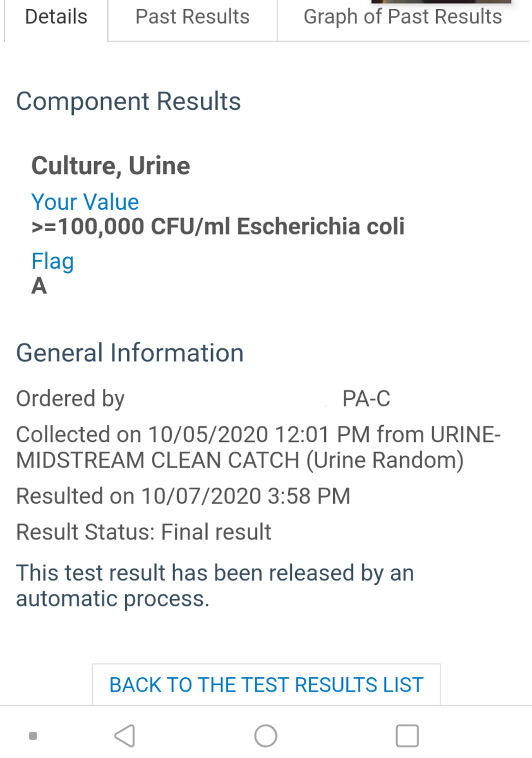Tap Back to the Test Results List
The height and width of the screenshot is (758, 532).
tap(266, 685)
